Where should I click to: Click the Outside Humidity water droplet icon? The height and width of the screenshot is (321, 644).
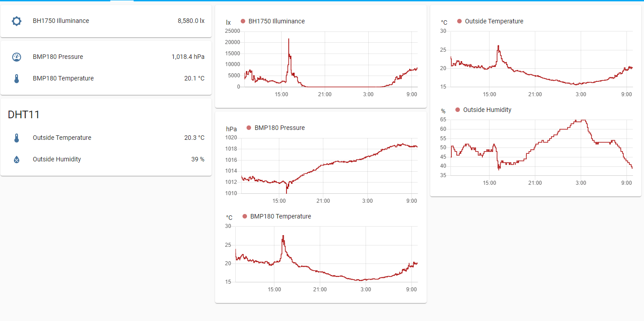pos(17,160)
